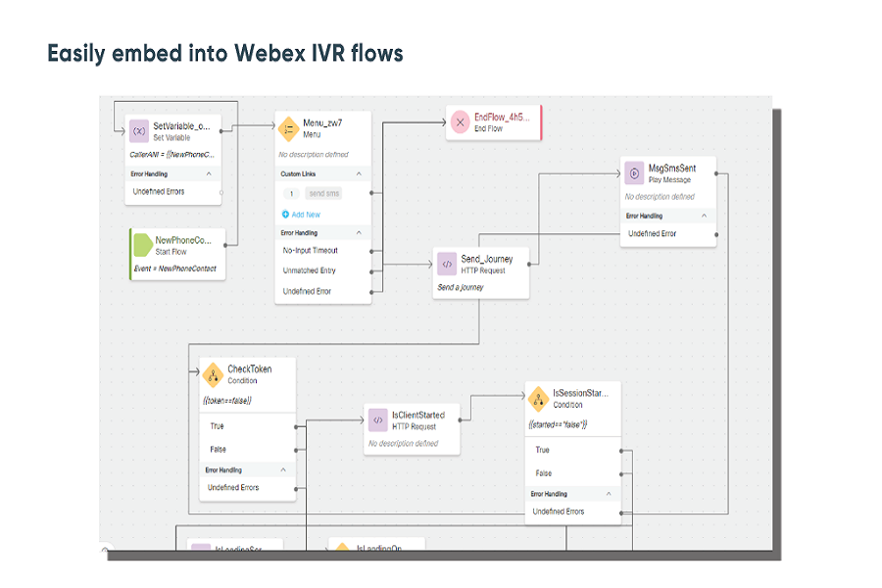This screenshot has width=882, height=588.
Task: Click the Send_Journey HTTP request code icon
Action: pyautogui.click(x=447, y=264)
